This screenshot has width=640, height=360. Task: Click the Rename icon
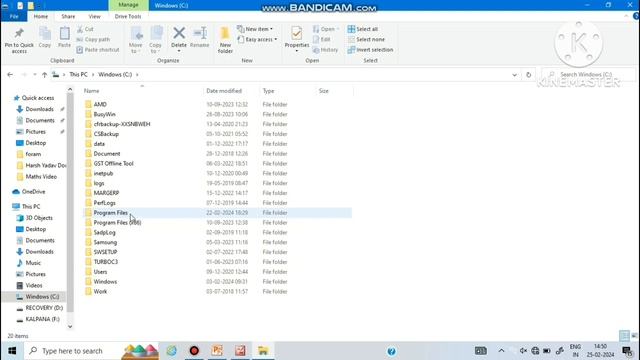click(200, 33)
